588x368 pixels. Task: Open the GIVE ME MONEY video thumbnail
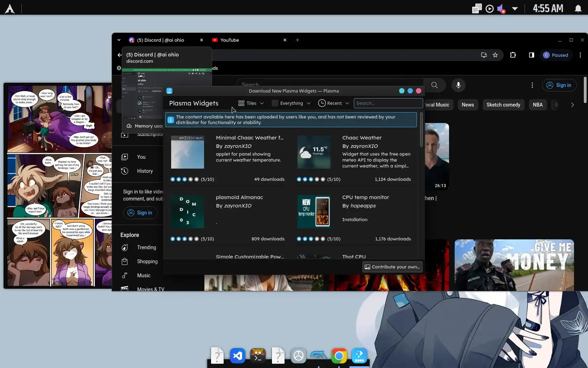tap(514, 265)
